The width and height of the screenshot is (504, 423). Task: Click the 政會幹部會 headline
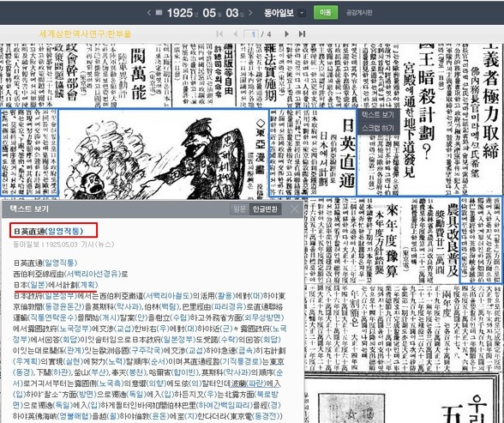[72, 73]
